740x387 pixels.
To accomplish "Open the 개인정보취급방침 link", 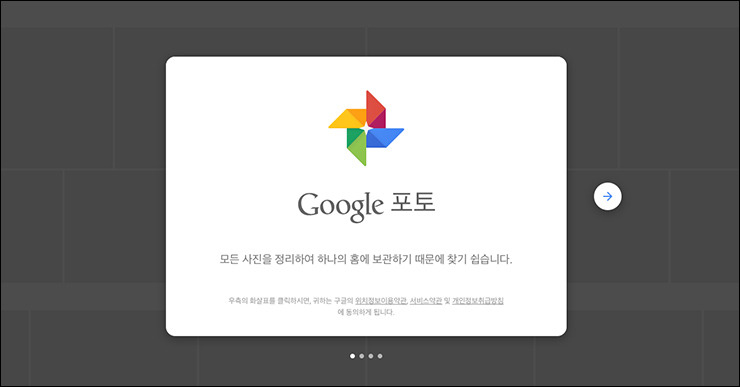I will coord(478,301).
